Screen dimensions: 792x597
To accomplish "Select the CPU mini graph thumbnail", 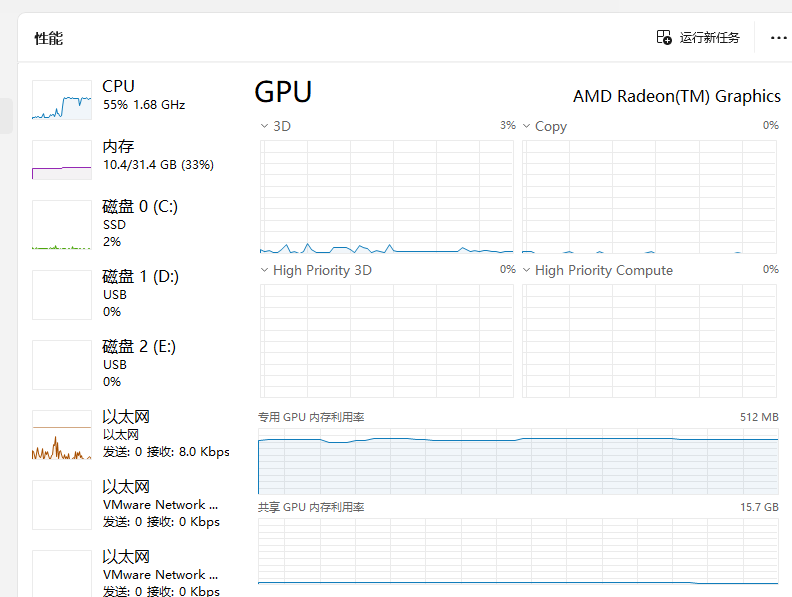I will click(x=61, y=101).
